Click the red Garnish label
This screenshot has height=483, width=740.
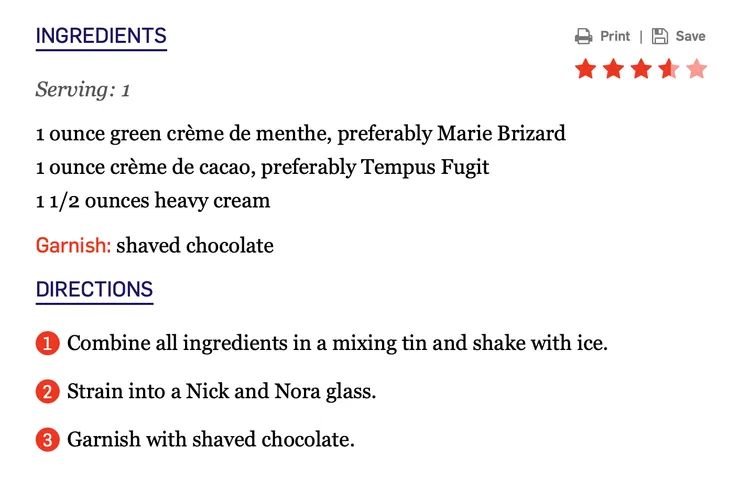click(x=73, y=246)
